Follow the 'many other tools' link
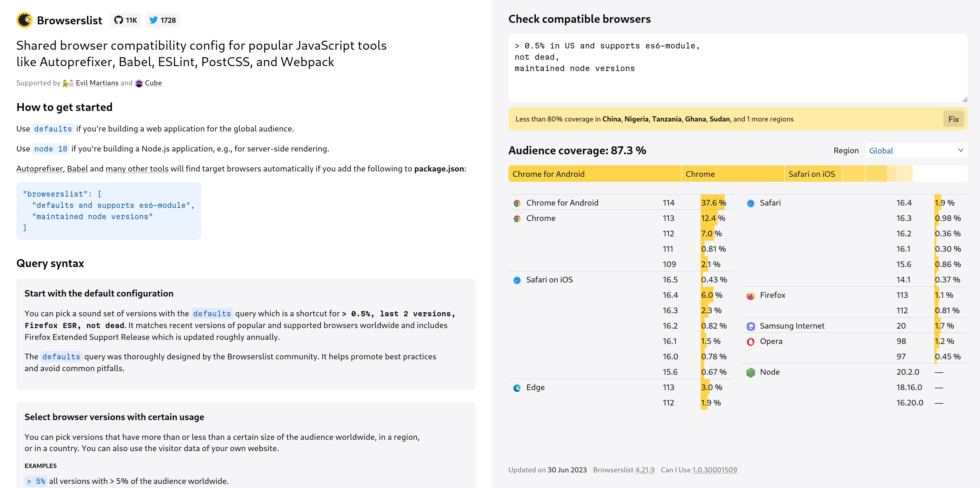Viewport: 980px width, 488px height. tap(137, 168)
